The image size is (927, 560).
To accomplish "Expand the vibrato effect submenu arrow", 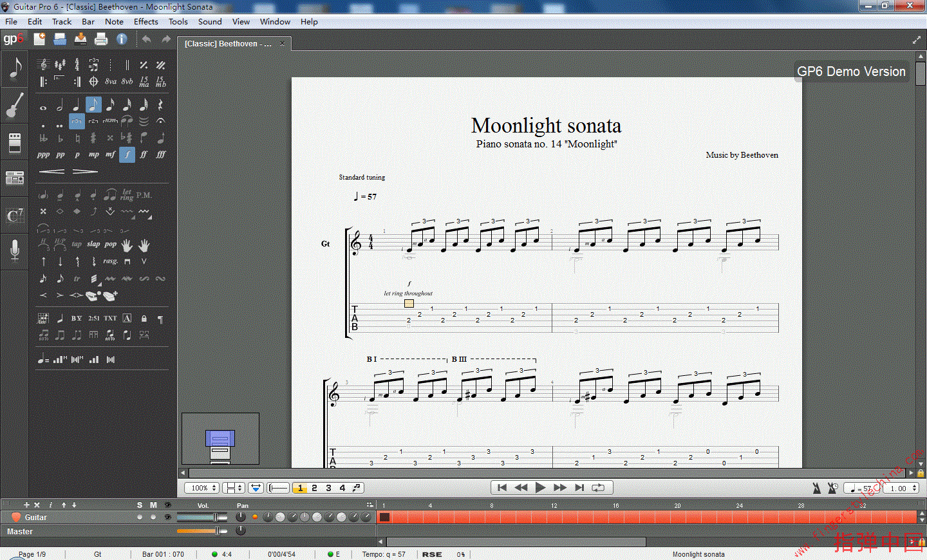I will point(150,218).
